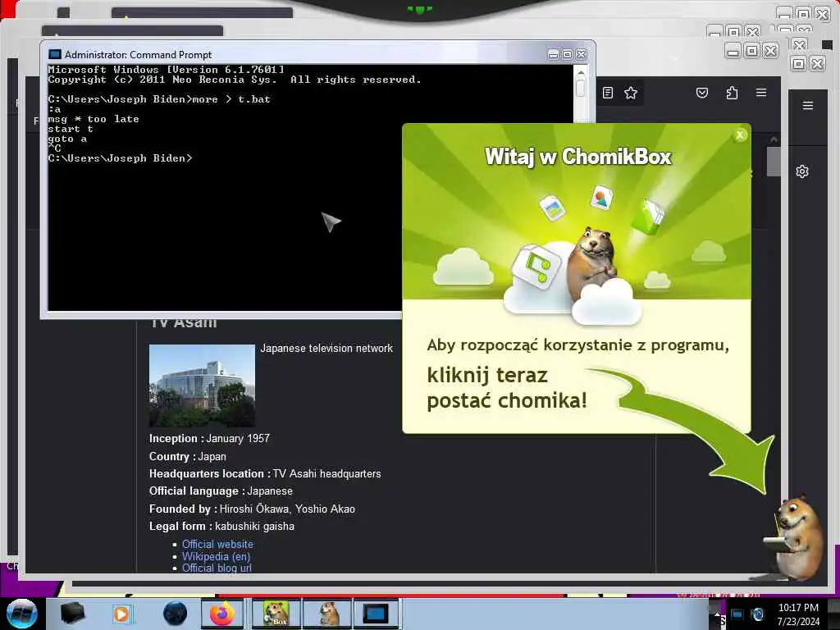Minimize the Command Prompt window
Screen dimensions: 840x630
554,55
